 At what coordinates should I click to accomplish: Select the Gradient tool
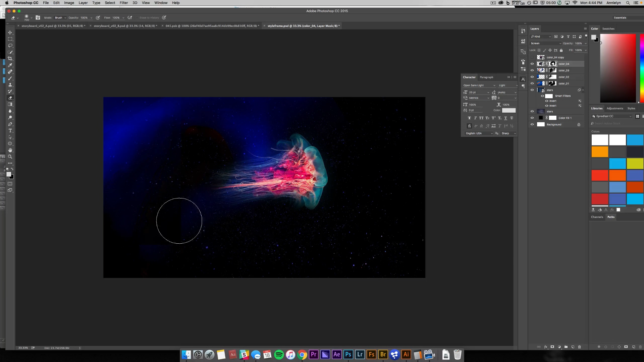(x=10, y=105)
